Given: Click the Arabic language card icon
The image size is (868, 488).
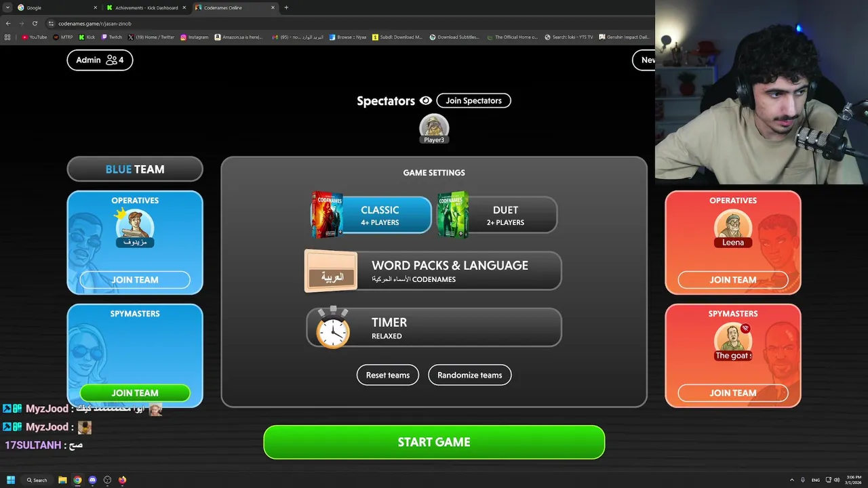Looking at the screenshot, I should point(331,271).
